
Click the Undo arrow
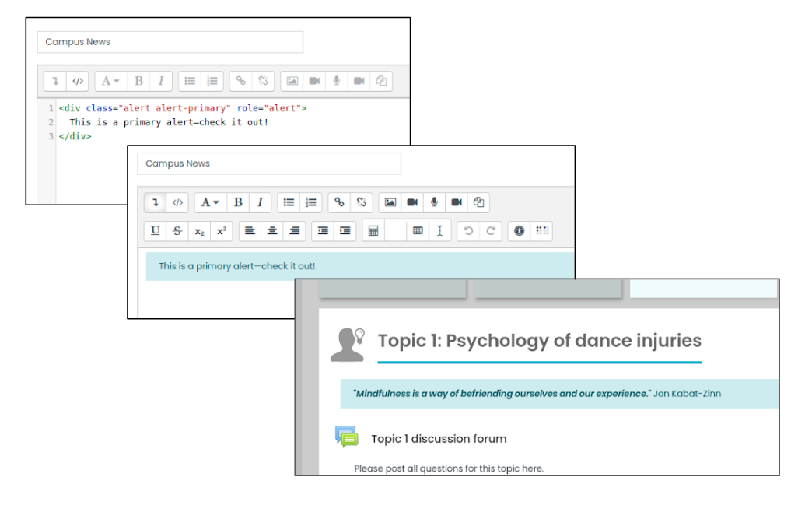pyautogui.click(x=468, y=231)
